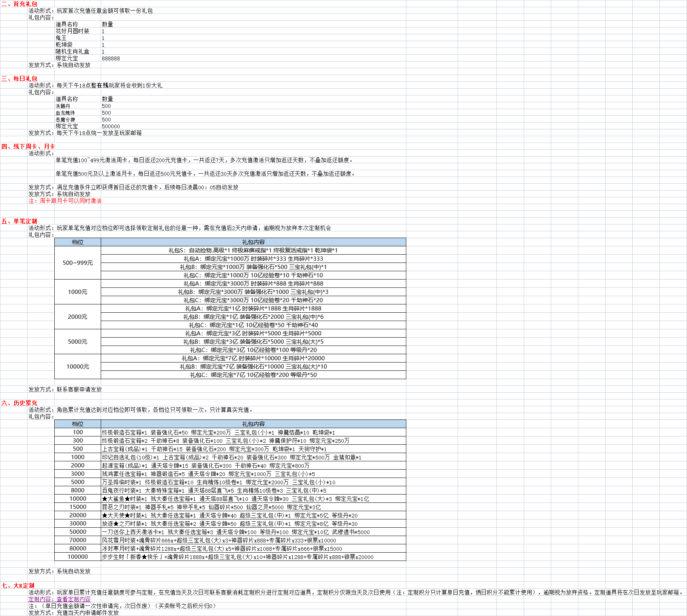Click the 8000 tier in 历史累充
Screen dimensions: 687x616
pyautogui.click(x=78, y=490)
